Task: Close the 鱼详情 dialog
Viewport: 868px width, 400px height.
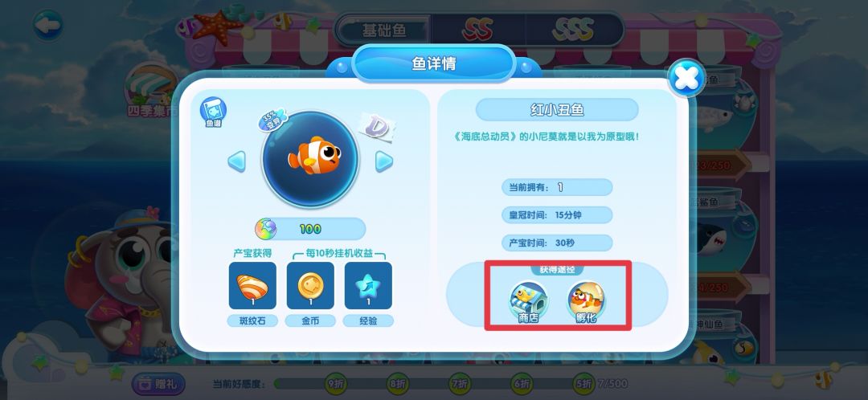Action: click(686, 78)
